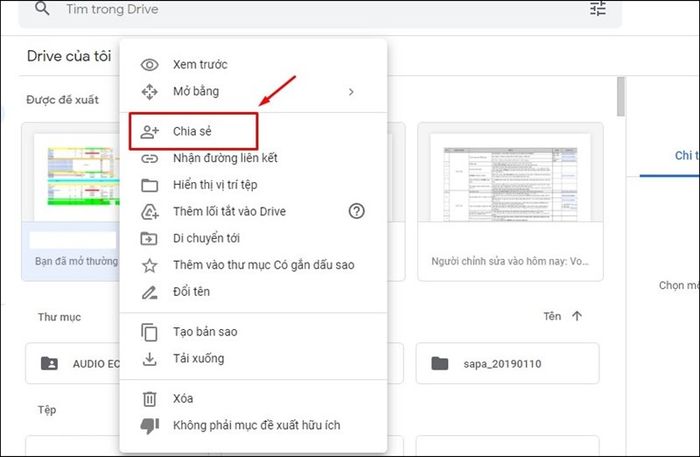Choose Mở bằng menu entry
The image size is (700, 457).
click(253, 91)
